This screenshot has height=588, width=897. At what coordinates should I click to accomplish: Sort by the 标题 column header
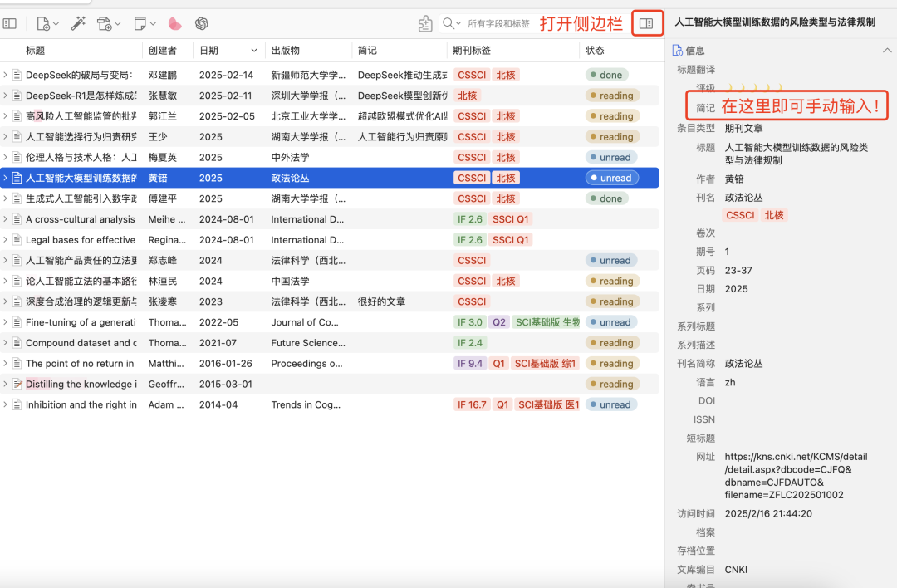pyautogui.click(x=36, y=51)
